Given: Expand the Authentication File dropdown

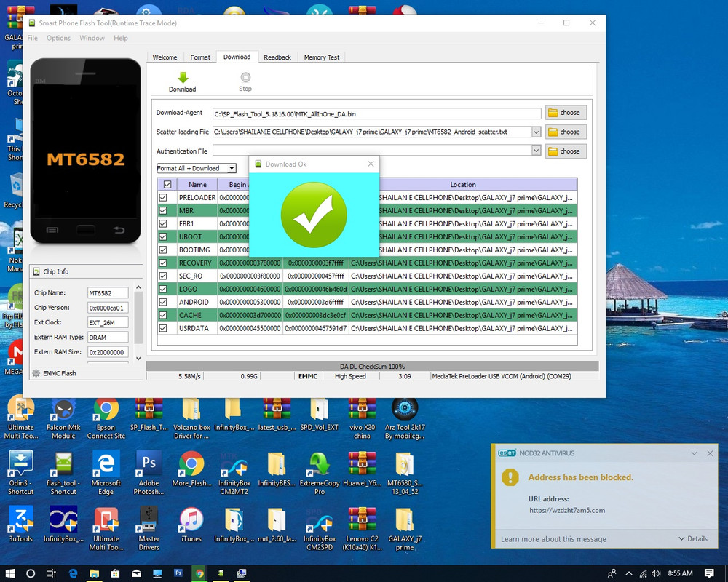Looking at the screenshot, I should [x=537, y=151].
